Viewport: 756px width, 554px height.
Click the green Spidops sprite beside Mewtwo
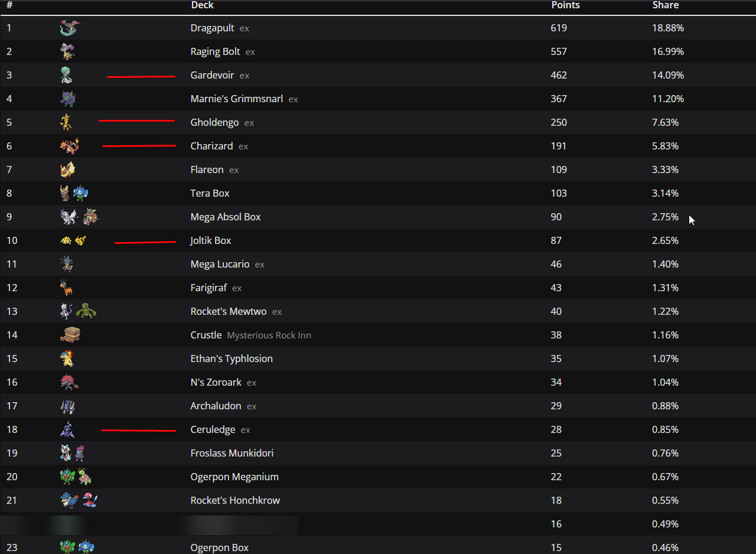tap(86, 311)
